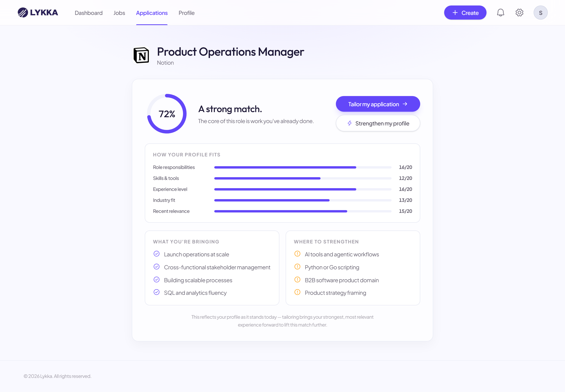Click 'The core of this role' subtitle
Image resolution: width=565 pixels, height=392 pixels.
click(x=256, y=121)
